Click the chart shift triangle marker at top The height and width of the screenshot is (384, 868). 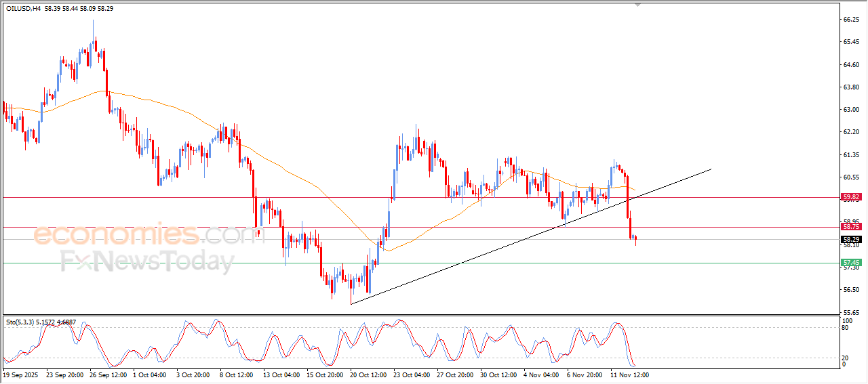click(x=637, y=5)
